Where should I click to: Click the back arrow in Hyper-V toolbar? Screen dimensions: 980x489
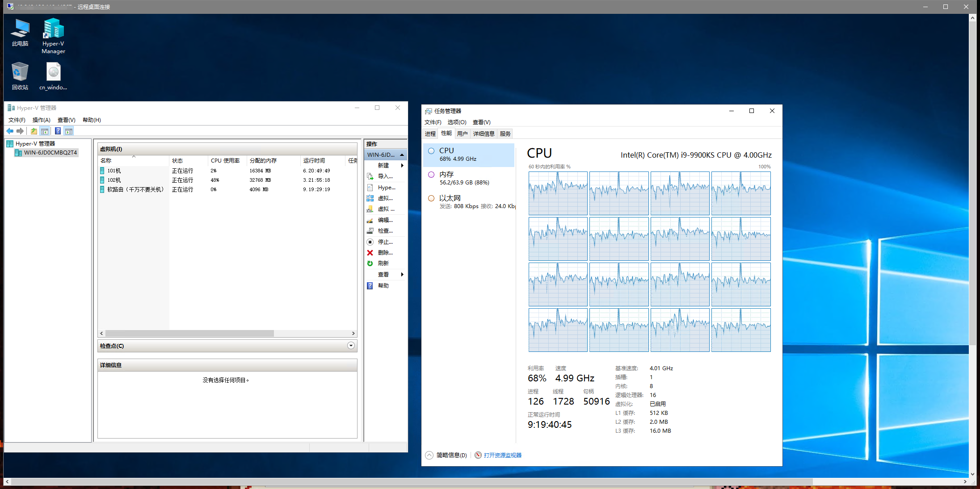click(x=10, y=131)
